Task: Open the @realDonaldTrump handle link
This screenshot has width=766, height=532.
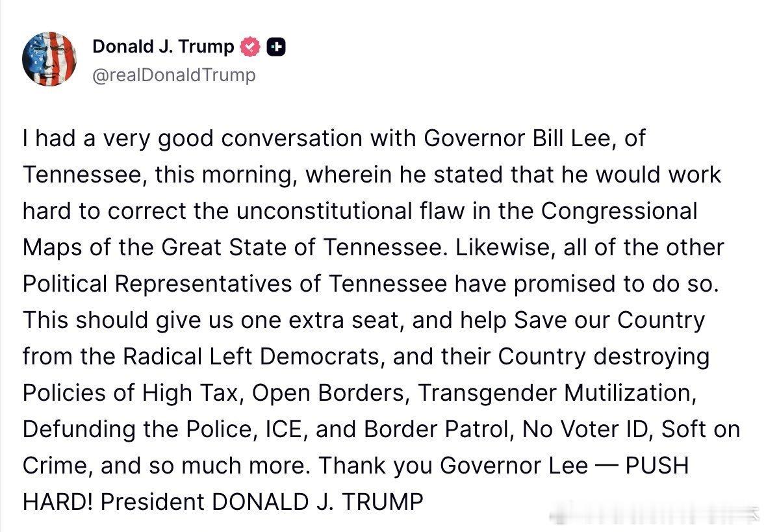Action: (174, 75)
